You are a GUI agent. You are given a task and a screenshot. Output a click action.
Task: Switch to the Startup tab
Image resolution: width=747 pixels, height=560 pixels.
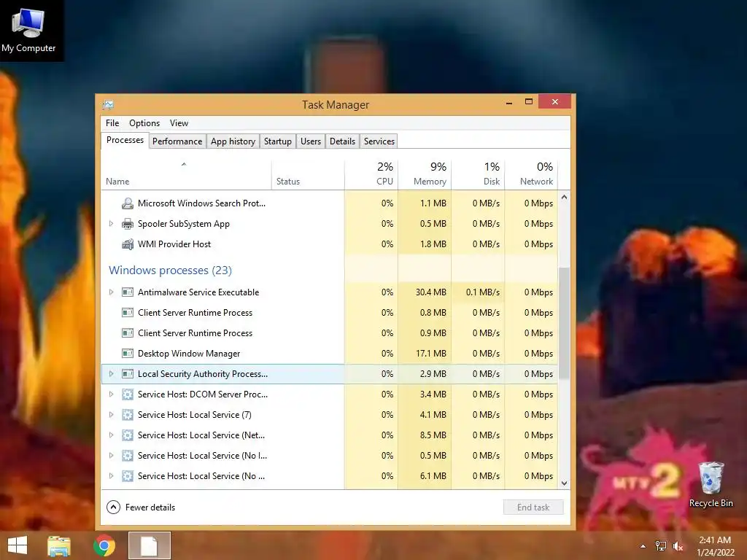[x=278, y=141]
